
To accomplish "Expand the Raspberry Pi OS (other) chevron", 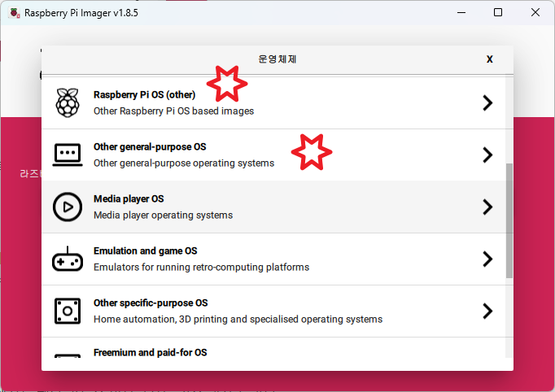I will pos(487,102).
